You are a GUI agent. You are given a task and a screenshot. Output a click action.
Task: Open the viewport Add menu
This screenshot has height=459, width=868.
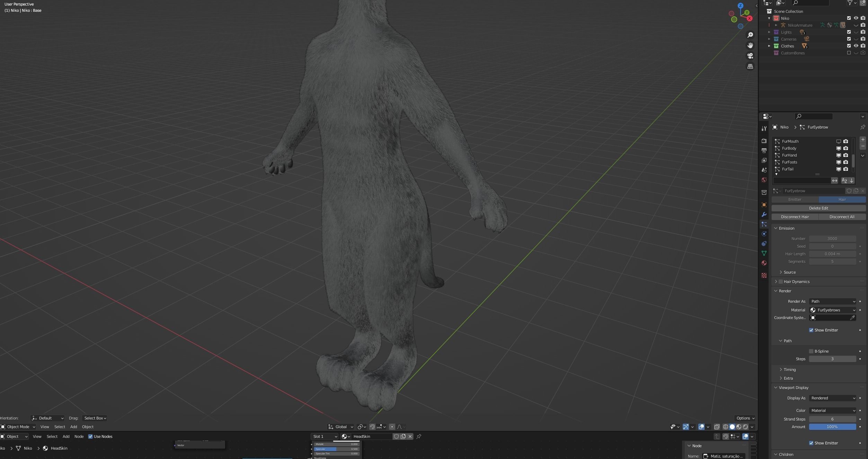pos(73,427)
